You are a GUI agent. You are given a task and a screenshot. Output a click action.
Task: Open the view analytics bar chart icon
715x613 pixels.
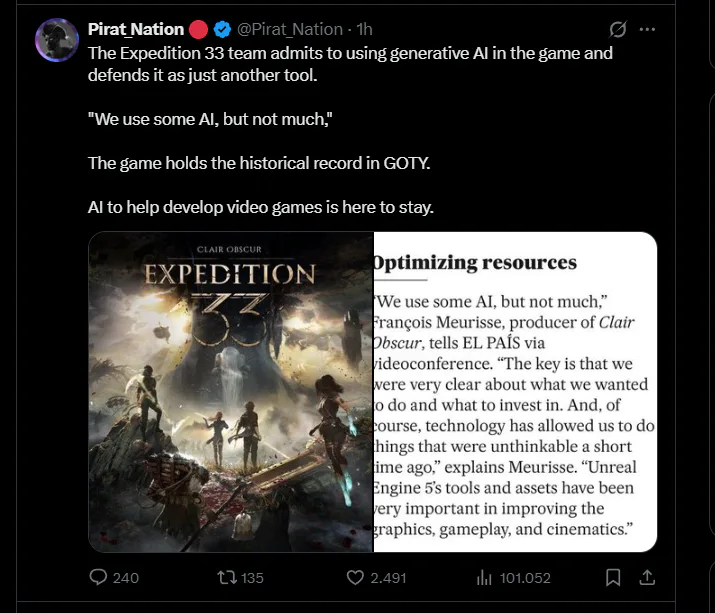(x=486, y=577)
